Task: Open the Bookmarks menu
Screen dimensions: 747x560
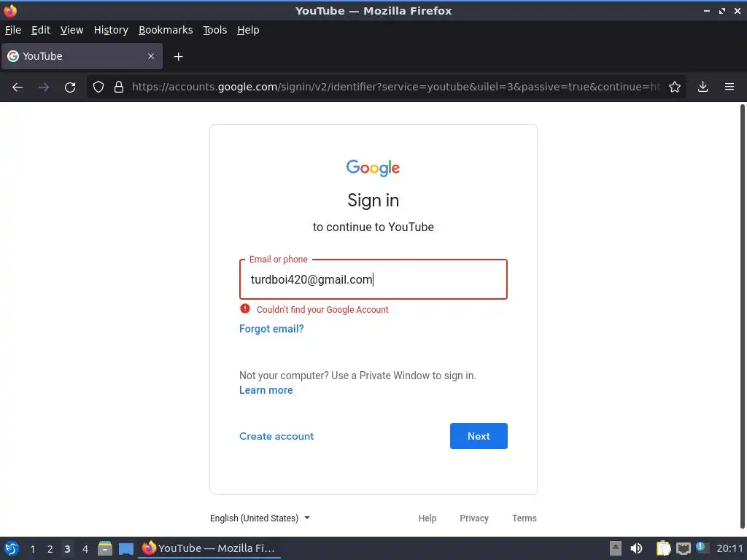Action: tap(166, 30)
